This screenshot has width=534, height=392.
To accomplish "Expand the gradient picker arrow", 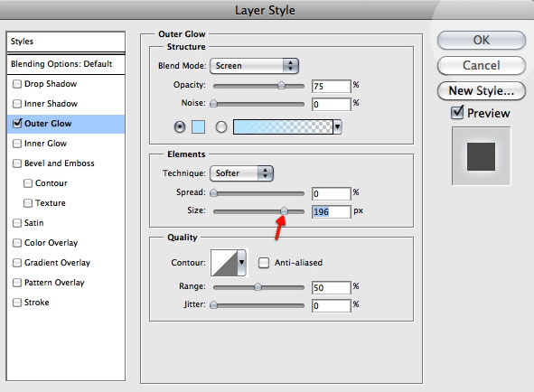I will 337,127.
